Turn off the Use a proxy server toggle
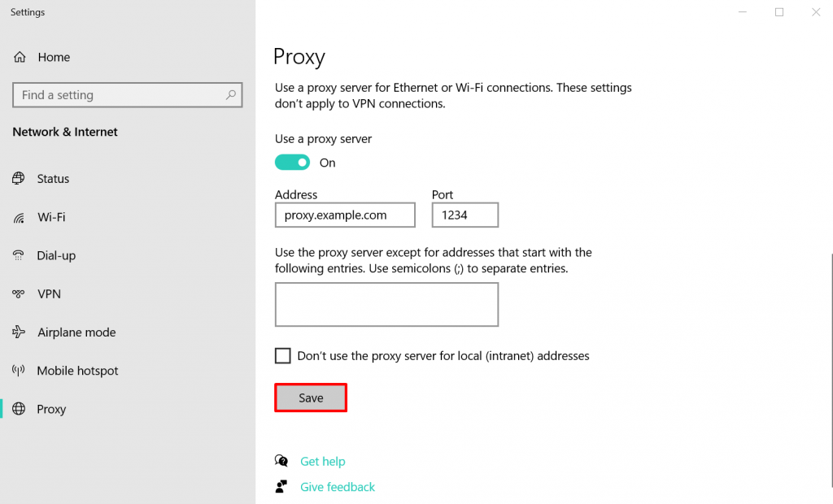The width and height of the screenshot is (833, 504). click(x=293, y=163)
